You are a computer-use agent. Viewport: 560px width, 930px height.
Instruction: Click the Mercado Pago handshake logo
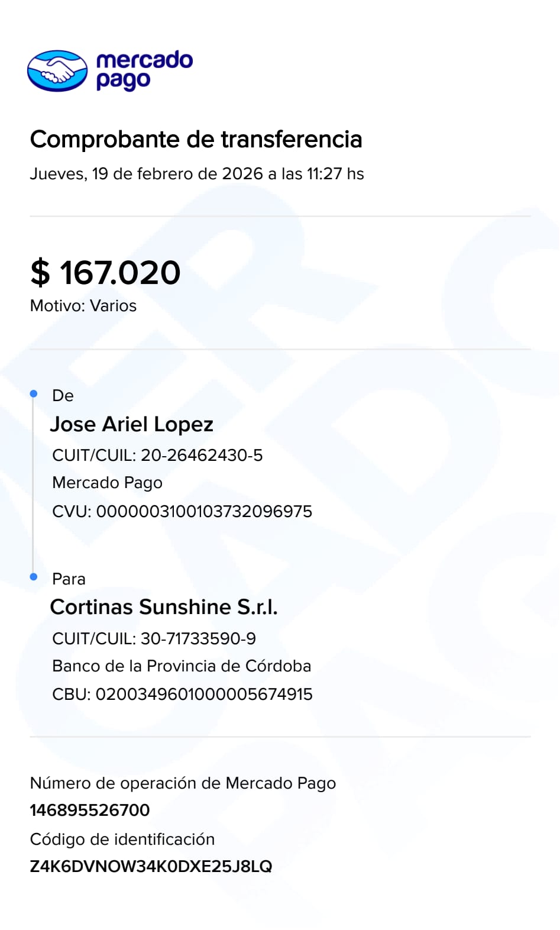57,71
